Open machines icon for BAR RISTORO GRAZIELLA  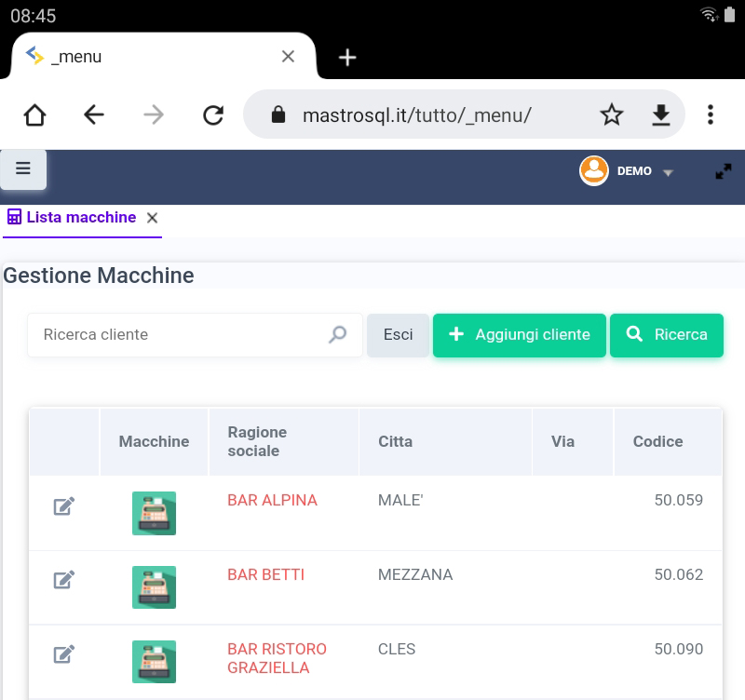click(154, 661)
